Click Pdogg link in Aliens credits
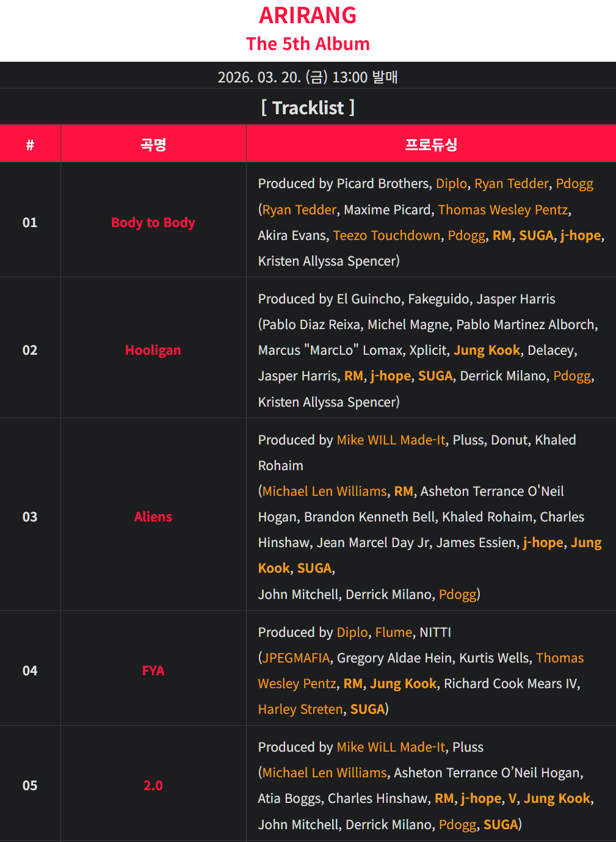Screen dimensions: 616x842 click(x=458, y=595)
